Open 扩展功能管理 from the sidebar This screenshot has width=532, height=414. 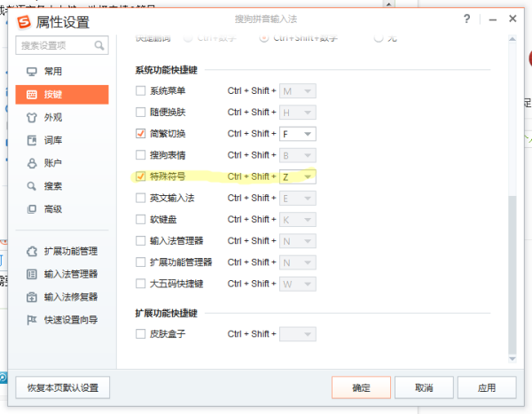tap(62, 252)
